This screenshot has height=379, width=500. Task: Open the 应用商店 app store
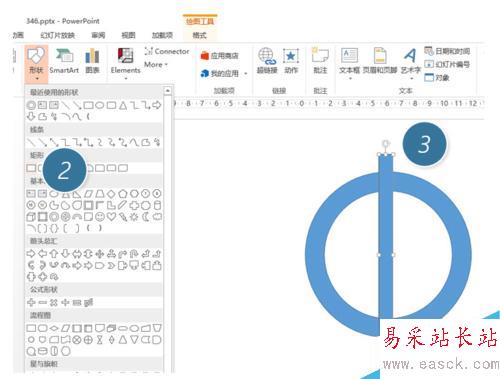(x=219, y=56)
